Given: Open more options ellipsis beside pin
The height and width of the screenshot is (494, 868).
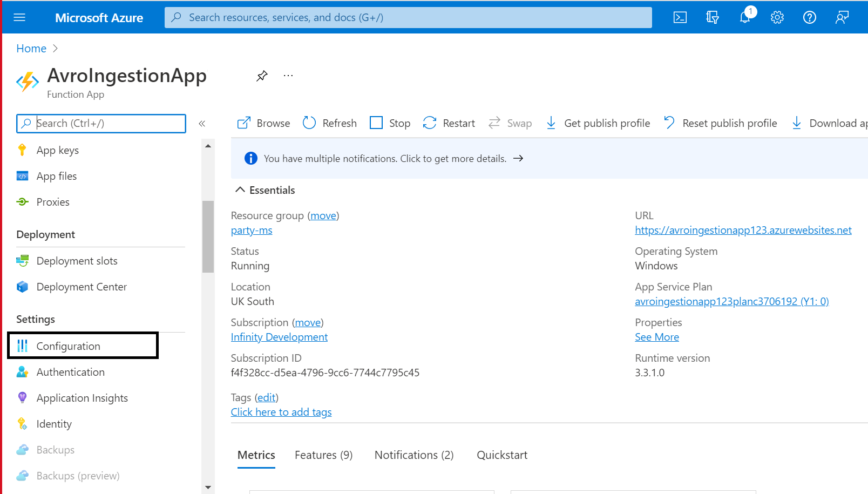Looking at the screenshot, I should [x=288, y=76].
